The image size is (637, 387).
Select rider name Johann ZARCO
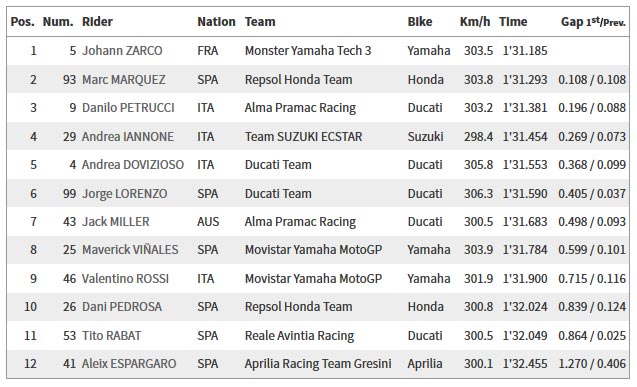[122, 51]
